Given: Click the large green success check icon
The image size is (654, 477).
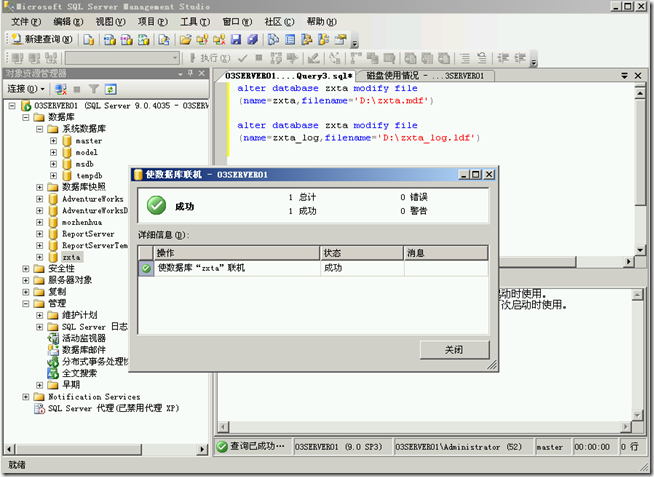Looking at the screenshot, I should tap(156, 206).
